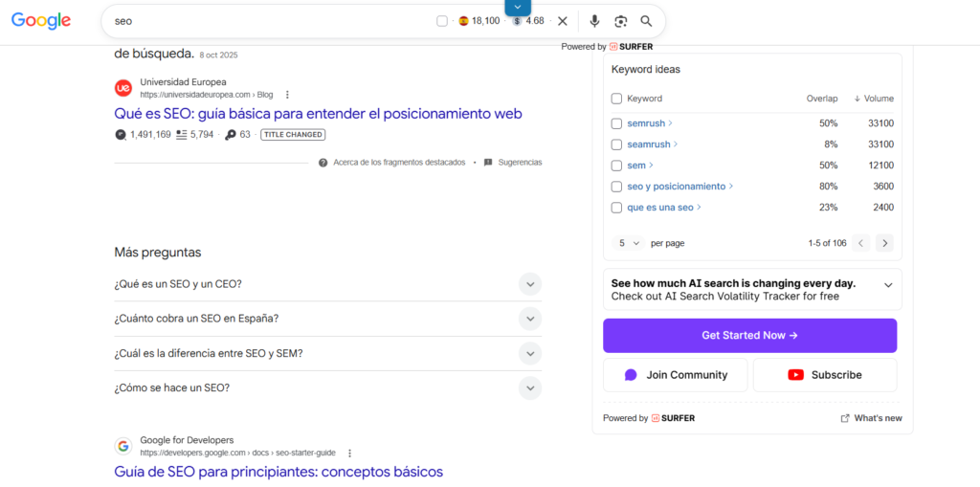Check the seamrush keyword checkbox
980x487 pixels.
pyautogui.click(x=616, y=144)
